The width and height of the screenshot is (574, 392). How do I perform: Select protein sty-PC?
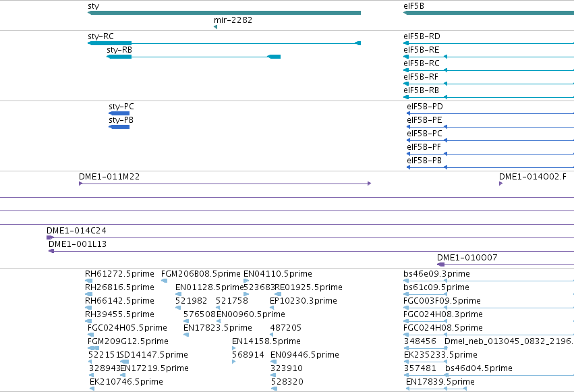(119, 113)
